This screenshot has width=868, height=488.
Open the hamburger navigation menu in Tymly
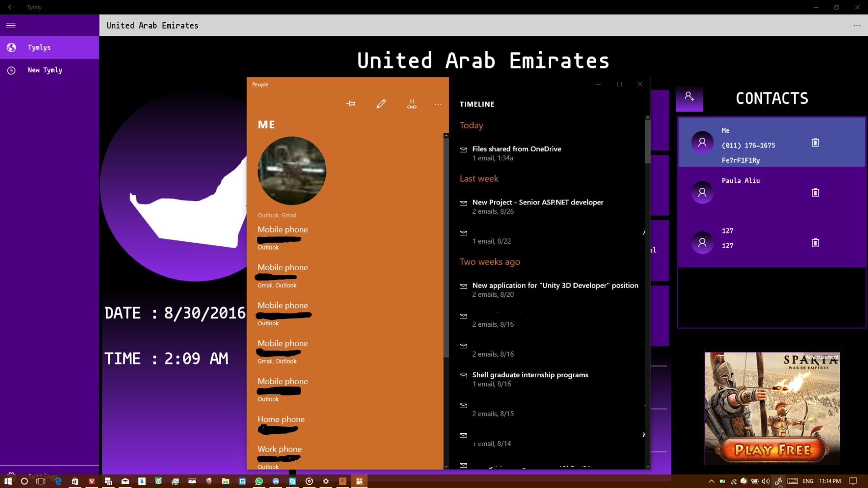(11, 25)
